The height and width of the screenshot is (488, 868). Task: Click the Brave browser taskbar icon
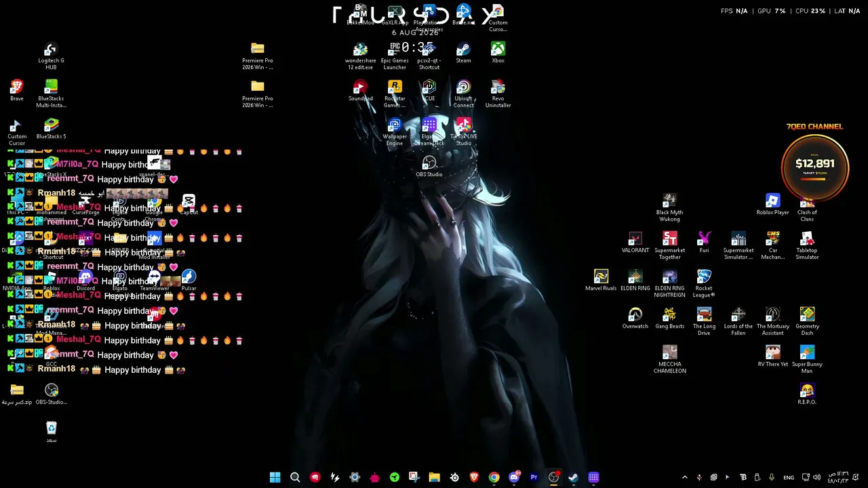pyautogui.click(x=474, y=477)
